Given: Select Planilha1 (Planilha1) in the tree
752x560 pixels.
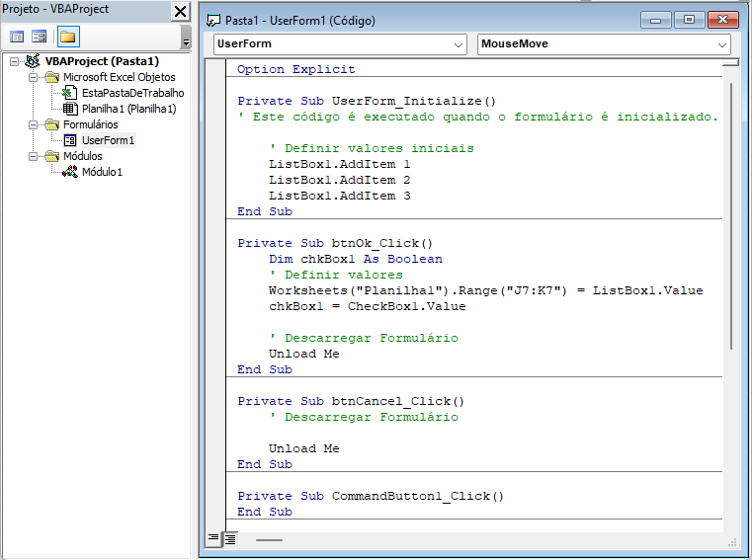Looking at the screenshot, I should tap(129, 109).
